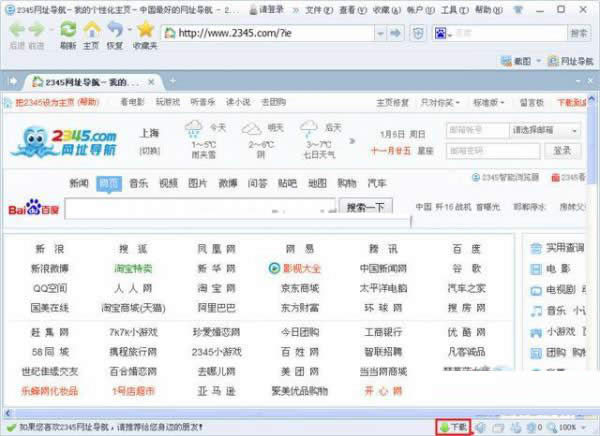This screenshot has height=436, width=600.
Task: Click the 截图 screenshot tool icon
Action: click(x=506, y=61)
